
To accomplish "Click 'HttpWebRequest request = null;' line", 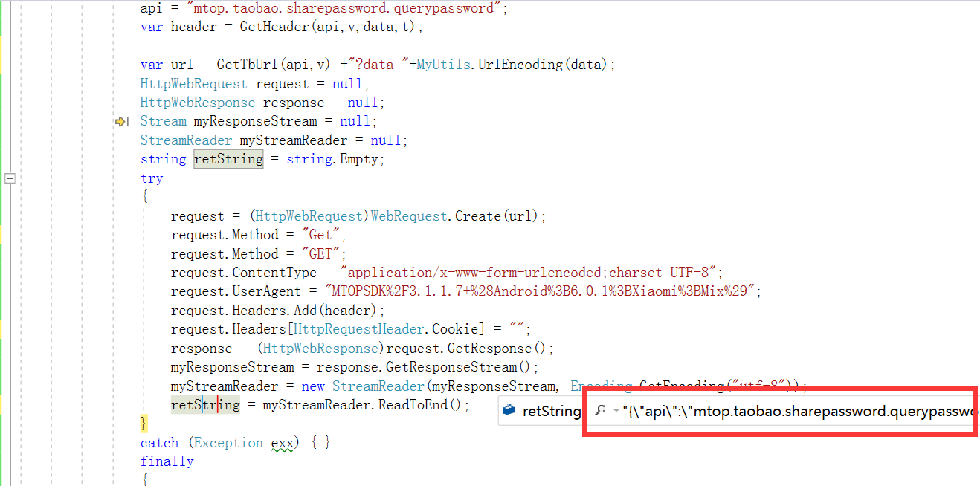I will [255, 84].
